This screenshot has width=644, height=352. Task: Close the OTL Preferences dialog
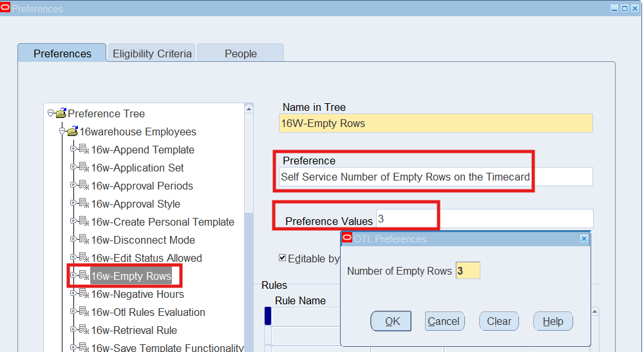pyautogui.click(x=583, y=239)
